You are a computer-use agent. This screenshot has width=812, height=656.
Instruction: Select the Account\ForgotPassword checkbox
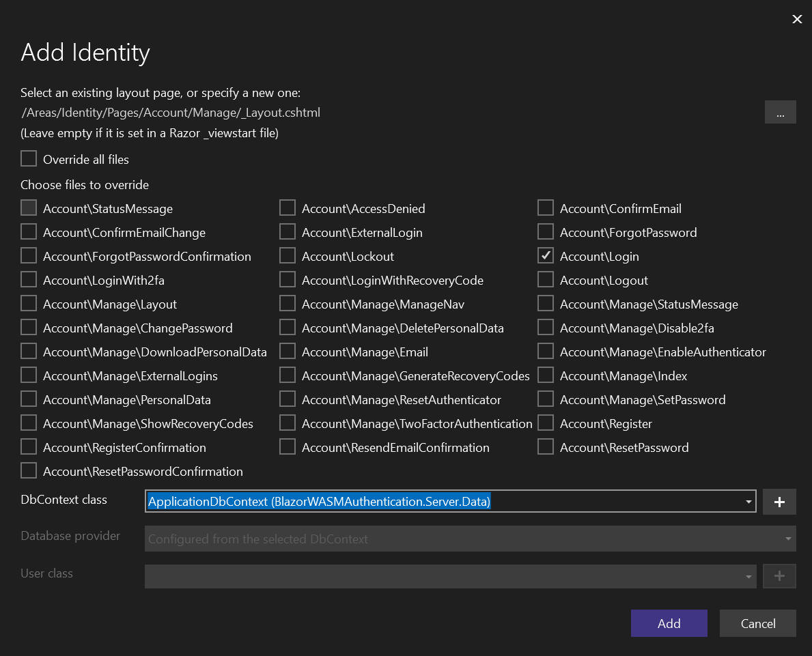tap(546, 232)
